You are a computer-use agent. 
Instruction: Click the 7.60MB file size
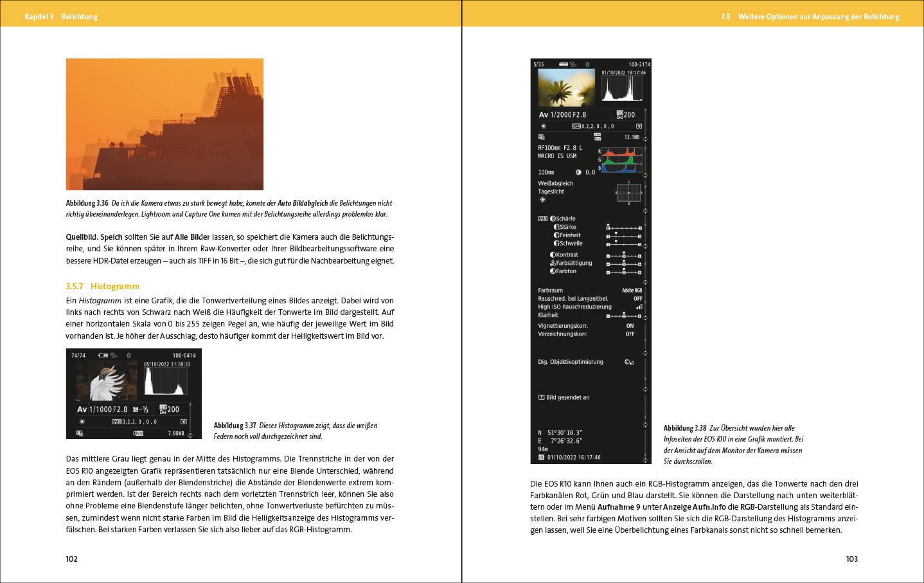pyautogui.click(x=176, y=433)
